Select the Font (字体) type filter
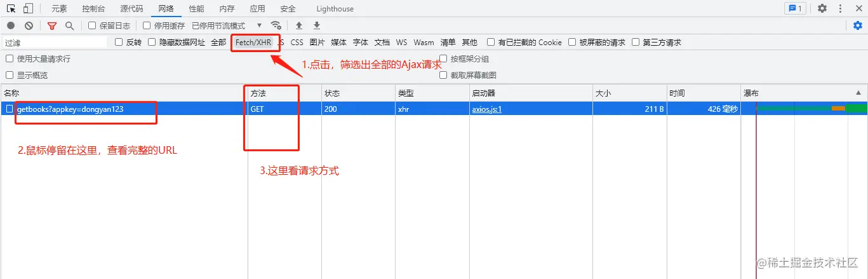This screenshot has width=868, height=279. click(360, 42)
